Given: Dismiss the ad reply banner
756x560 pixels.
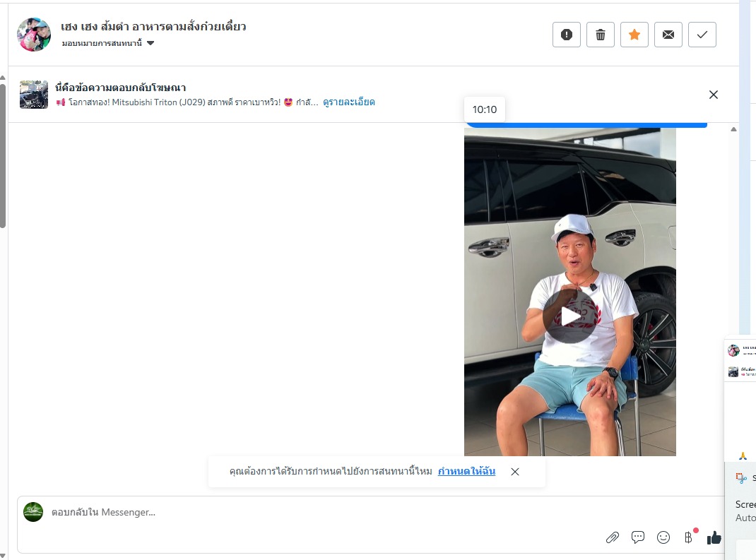Looking at the screenshot, I should click(714, 95).
